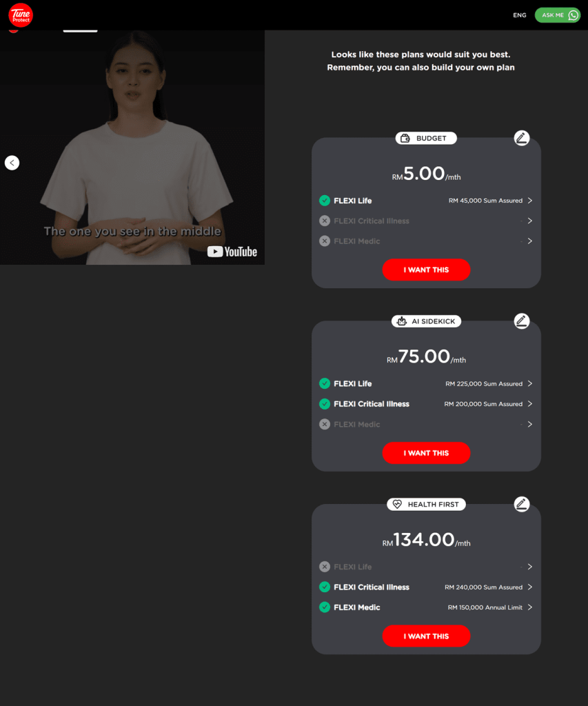This screenshot has width=588, height=706.
Task: Toggle FLEXI Critical Illness in Budget plan
Action: [x=325, y=221]
